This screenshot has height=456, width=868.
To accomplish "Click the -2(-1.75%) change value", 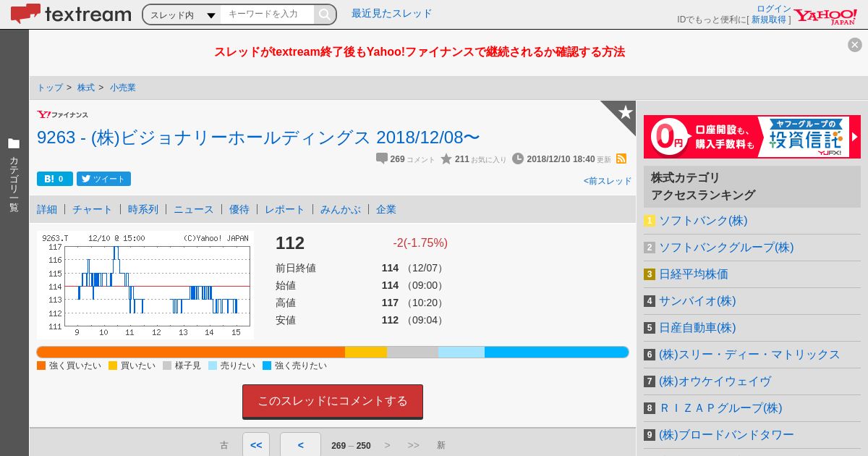I will point(420,243).
